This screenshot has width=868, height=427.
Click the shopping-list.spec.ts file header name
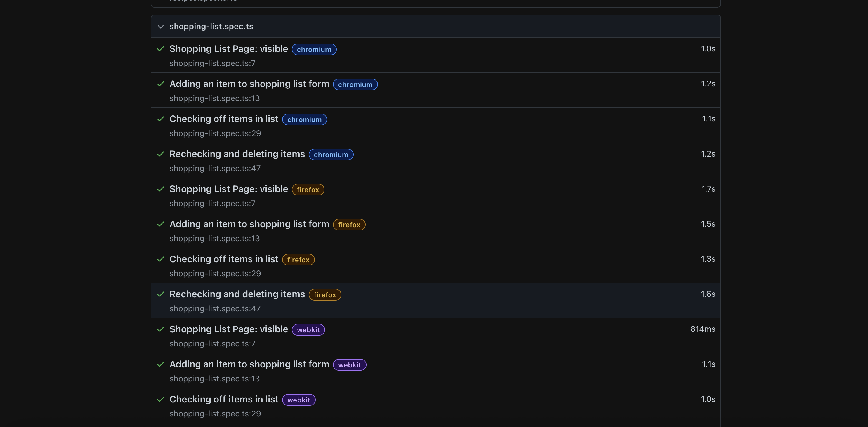pyautogui.click(x=211, y=27)
